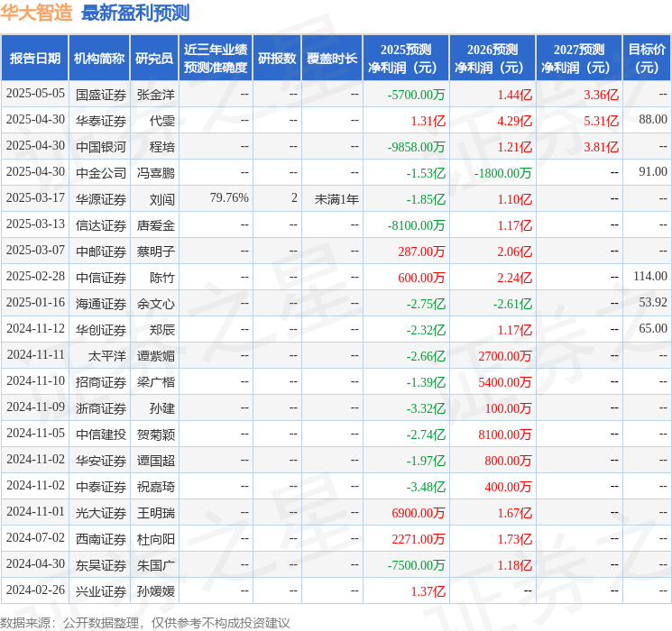The height and width of the screenshot is (631, 672).
Task: Click the 2700.00万 forecast value
Action: coord(505,356)
